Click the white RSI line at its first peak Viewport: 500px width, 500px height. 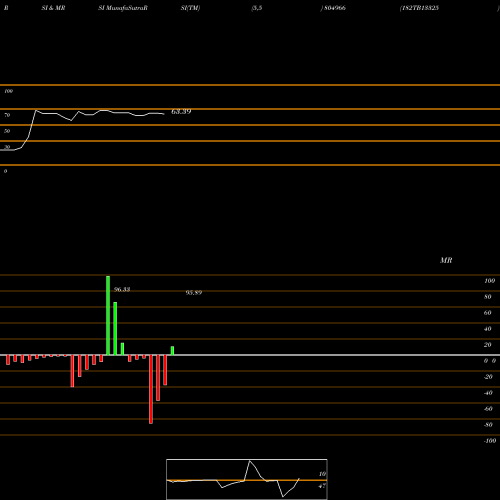(36, 110)
